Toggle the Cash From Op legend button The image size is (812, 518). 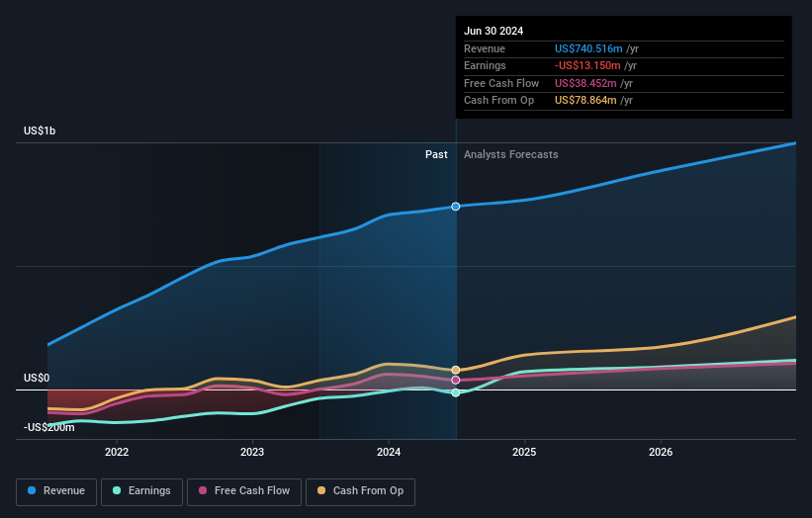click(360, 491)
